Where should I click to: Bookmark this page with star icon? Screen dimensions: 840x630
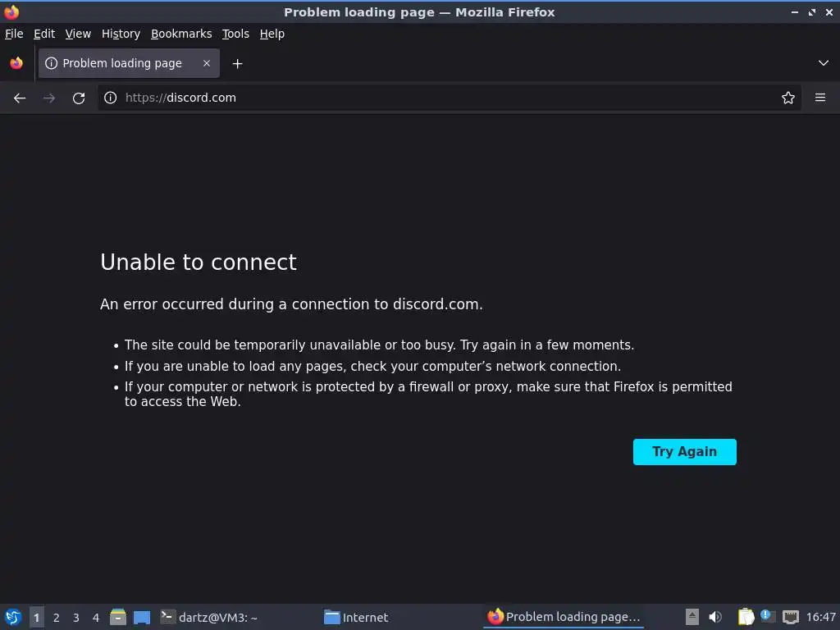788,98
